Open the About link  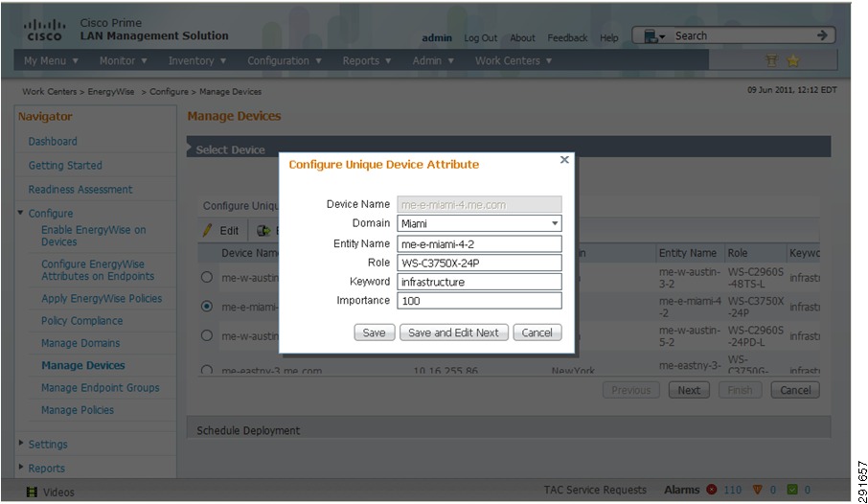(522, 37)
